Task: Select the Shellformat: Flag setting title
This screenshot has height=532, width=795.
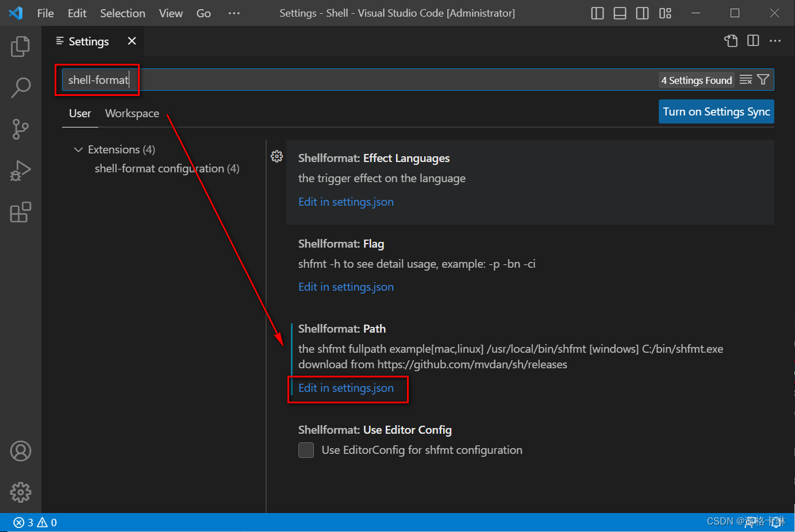Action: (341, 244)
